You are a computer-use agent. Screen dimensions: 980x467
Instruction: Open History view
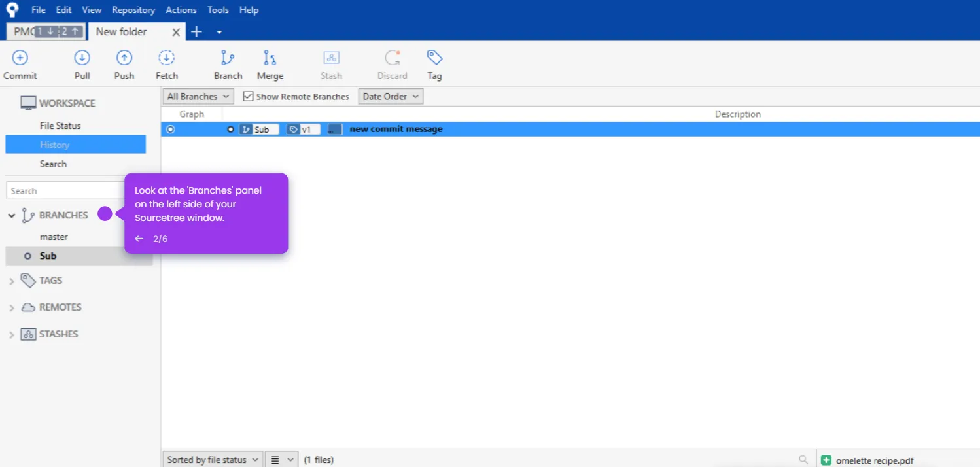76,145
